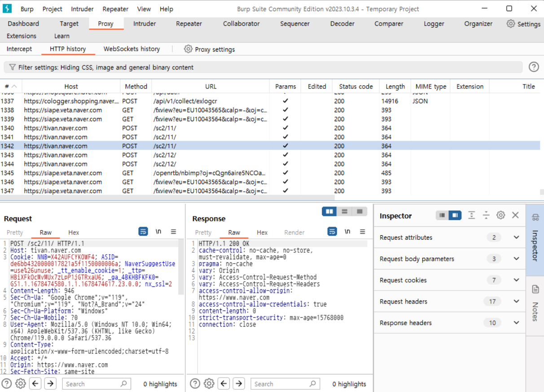
Task: Switch request view to Pretty
Action: [x=15, y=232]
